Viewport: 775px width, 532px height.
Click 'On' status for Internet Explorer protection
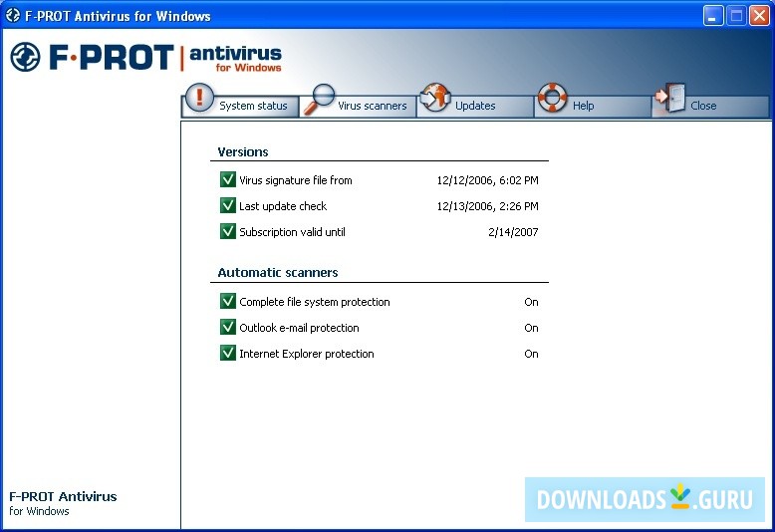(x=531, y=354)
